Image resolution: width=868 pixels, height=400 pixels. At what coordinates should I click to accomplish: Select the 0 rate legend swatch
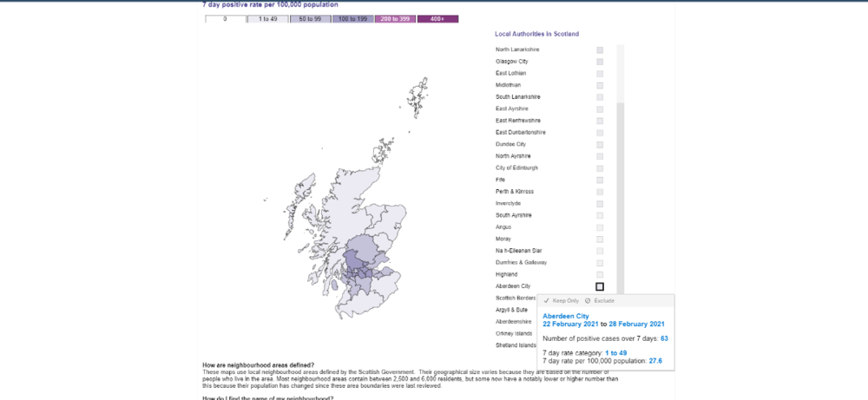(226, 18)
